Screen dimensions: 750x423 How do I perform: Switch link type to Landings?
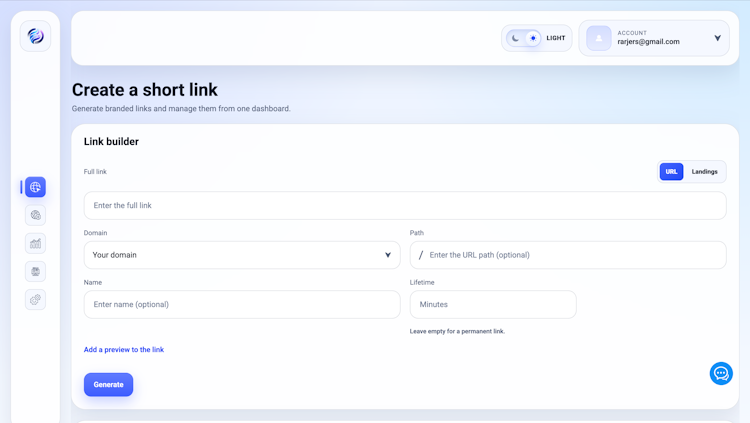705,172
